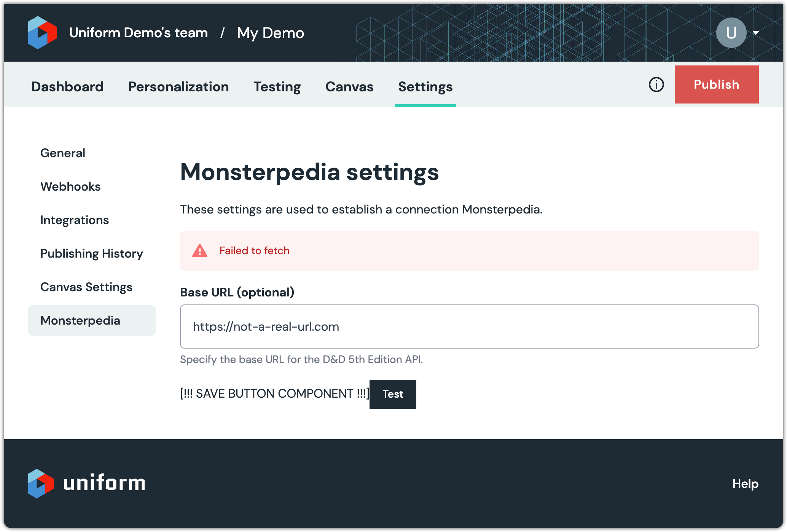This screenshot has width=787, height=532.
Task: Click the Uniform cube logo in header
Action: [42, 33]
